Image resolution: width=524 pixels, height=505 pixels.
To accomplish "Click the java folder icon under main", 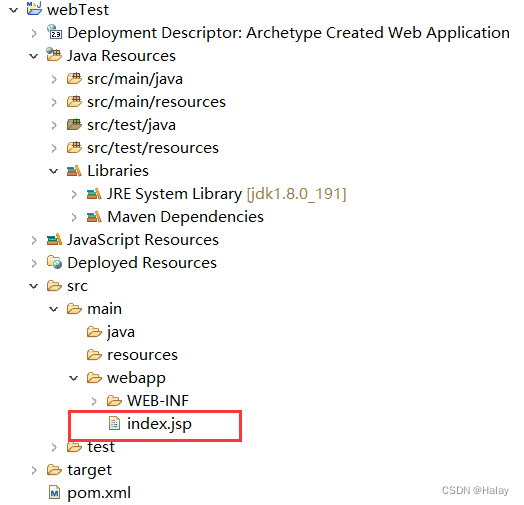I will pos(94,332).
